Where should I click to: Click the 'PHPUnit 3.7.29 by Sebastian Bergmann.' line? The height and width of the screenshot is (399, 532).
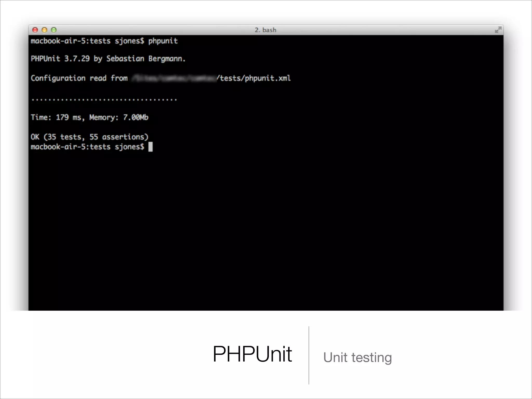click(x=108, y=59)
